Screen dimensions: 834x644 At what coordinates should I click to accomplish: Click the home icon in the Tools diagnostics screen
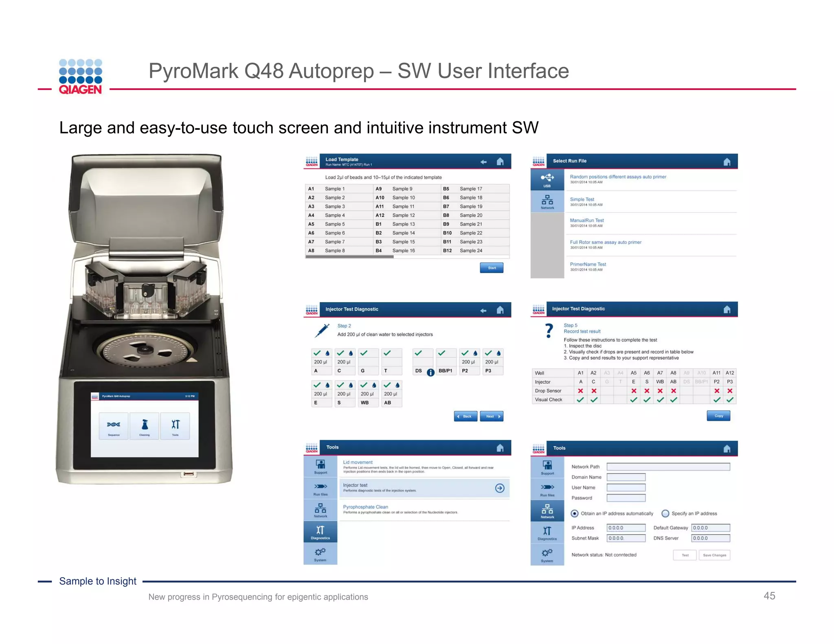point(500,448)
